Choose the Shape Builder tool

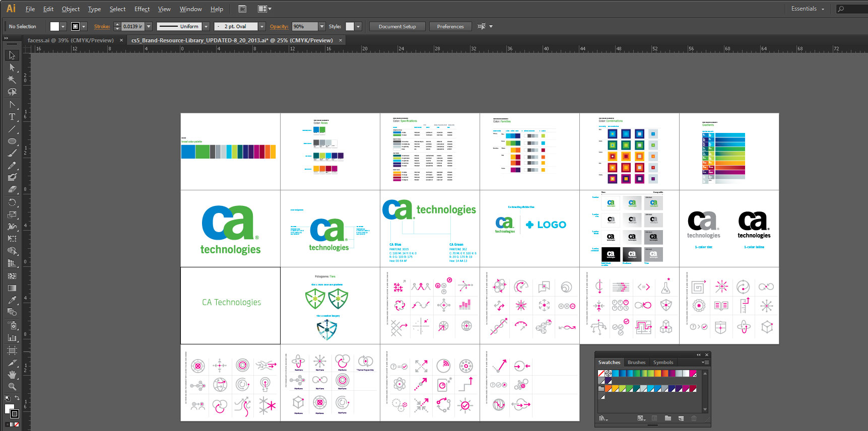point(12,251)
